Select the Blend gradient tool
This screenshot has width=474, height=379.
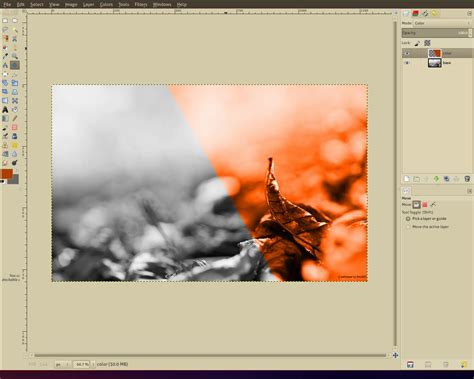(5, 118)
